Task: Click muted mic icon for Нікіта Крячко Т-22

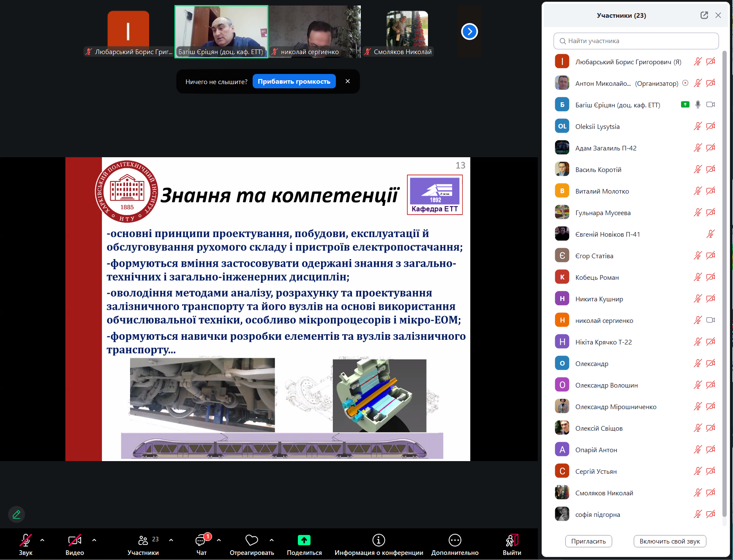Action: 698,342
